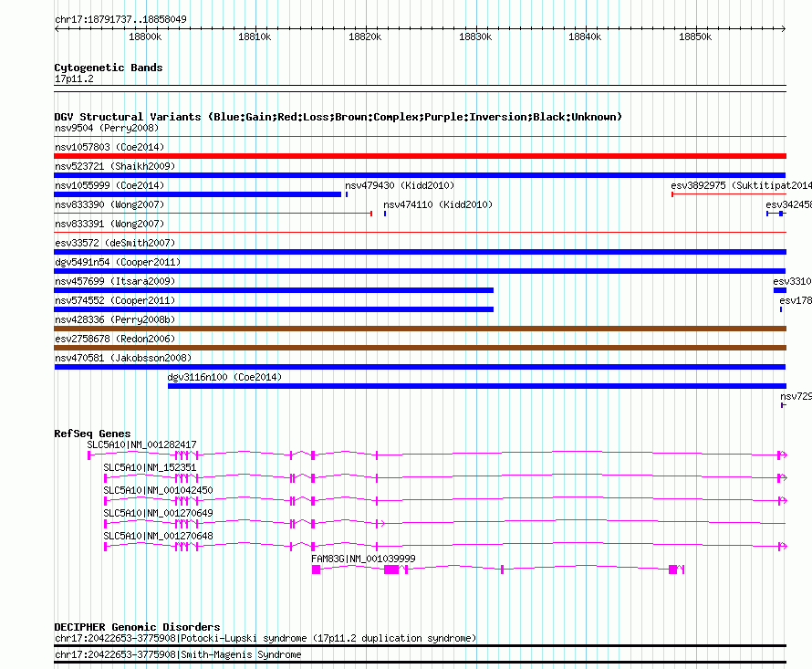This screenshot has width=812, height=669.
Task: Open the SLC5A10|NM_001270649 transcript label
Action: tap(158, 513)
